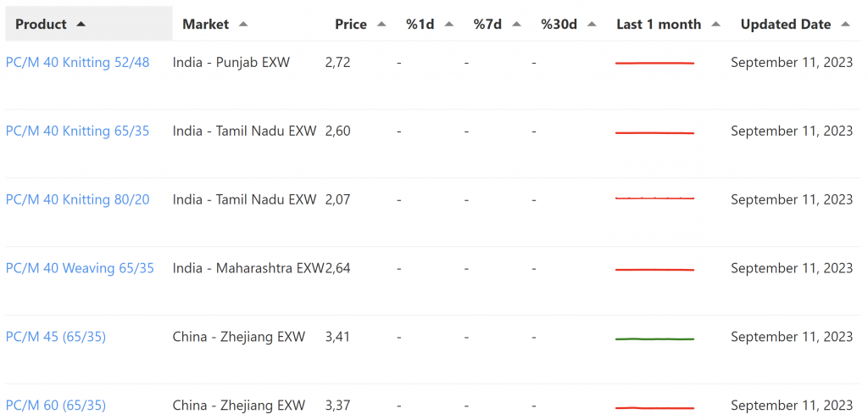Open the PC/M 45 (65/35) product link
The width and height of the screenshot is (868, 420).
pyautogui.click(x=56, y=337)
